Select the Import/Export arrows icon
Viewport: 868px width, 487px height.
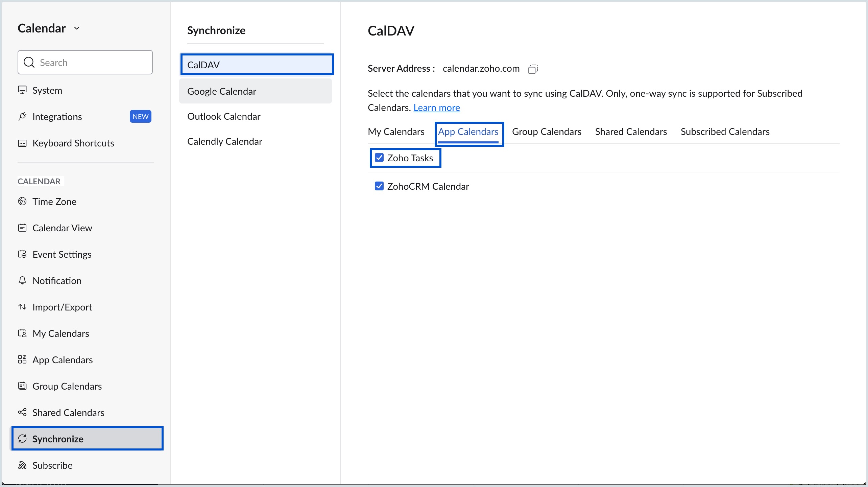(x=22, y=307)
